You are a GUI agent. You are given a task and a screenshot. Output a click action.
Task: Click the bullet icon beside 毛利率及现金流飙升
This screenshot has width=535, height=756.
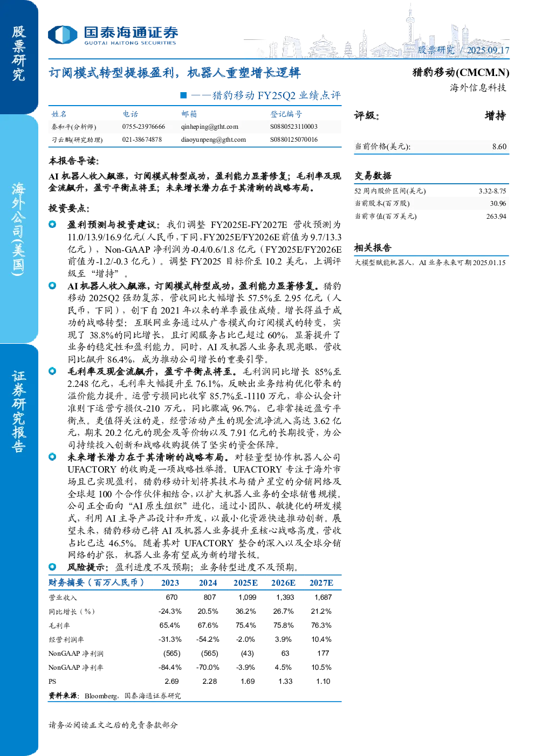(x=52, y=371)
